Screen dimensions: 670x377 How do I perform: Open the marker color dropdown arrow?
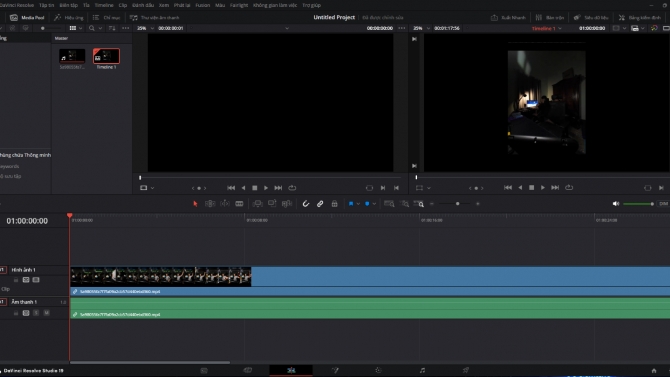(x=374, y=204)
